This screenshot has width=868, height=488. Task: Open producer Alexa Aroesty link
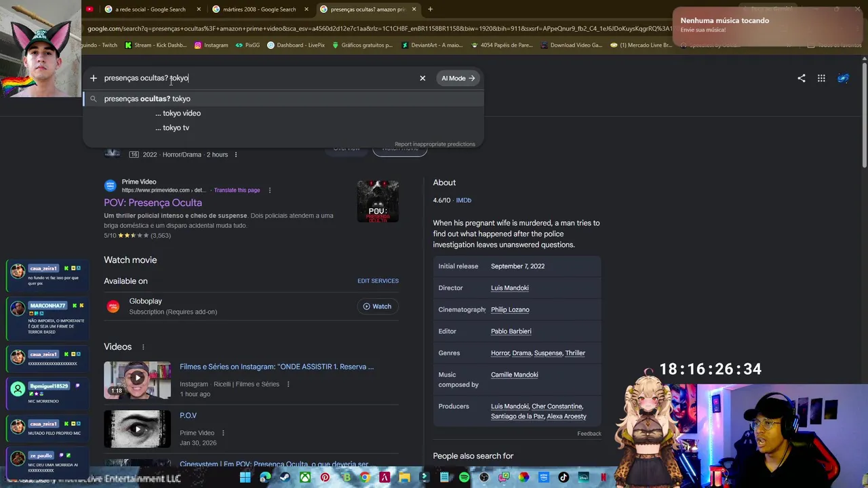pos(567,416)
